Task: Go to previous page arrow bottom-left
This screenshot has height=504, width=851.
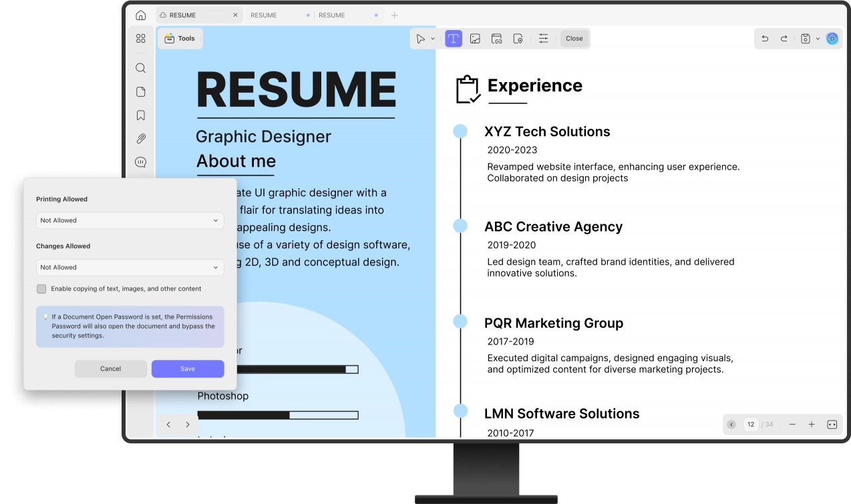Action: click(x=168, y=425)
